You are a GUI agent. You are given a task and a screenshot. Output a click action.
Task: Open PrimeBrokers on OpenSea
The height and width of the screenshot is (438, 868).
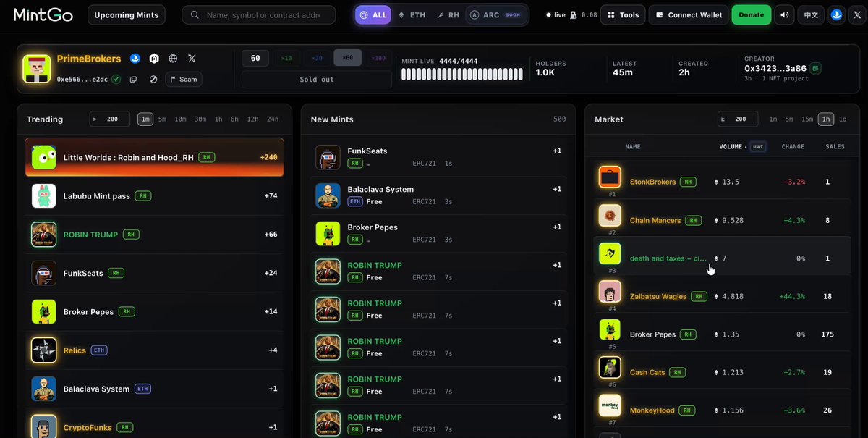[x=135, y=59]
